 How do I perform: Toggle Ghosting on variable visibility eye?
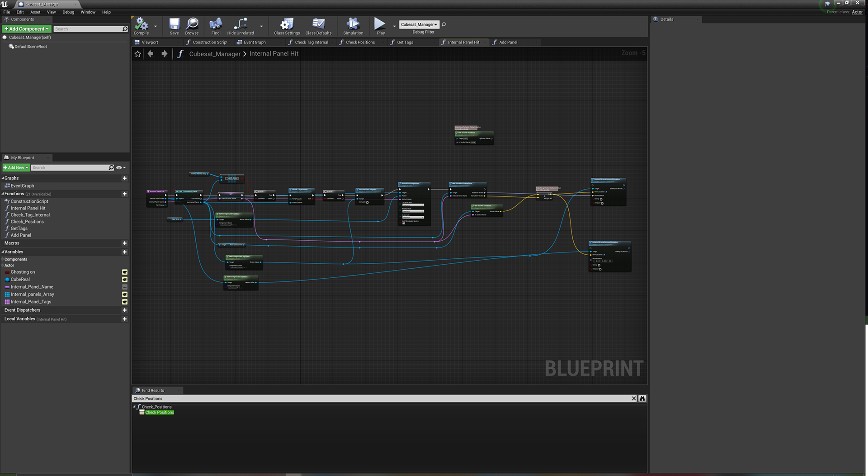click(125, 272)
